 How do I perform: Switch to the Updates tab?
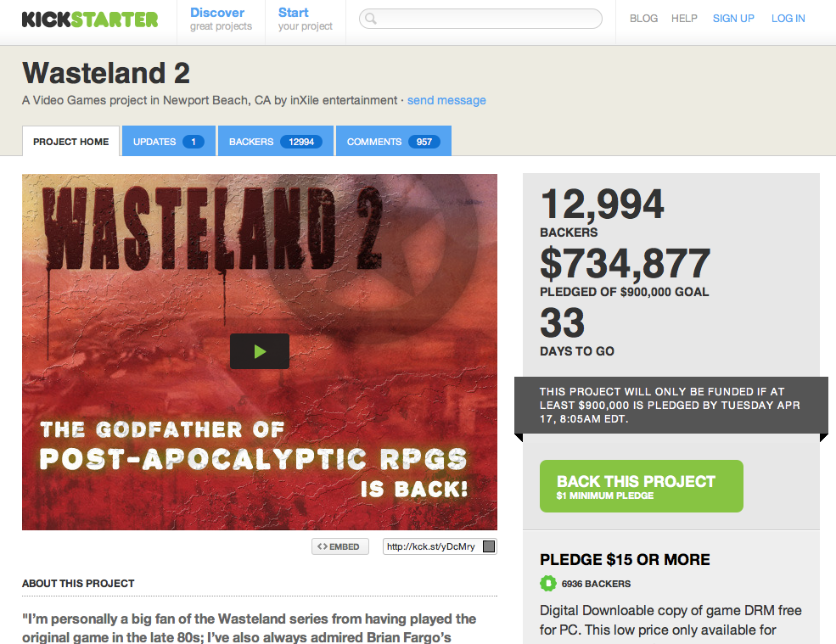(169, 142)
